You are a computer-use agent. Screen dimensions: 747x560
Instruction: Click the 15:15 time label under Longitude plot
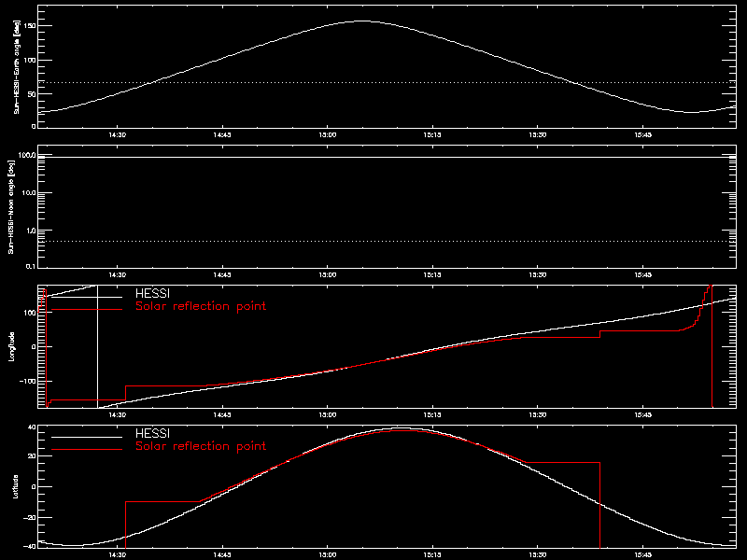click(432, 415)
